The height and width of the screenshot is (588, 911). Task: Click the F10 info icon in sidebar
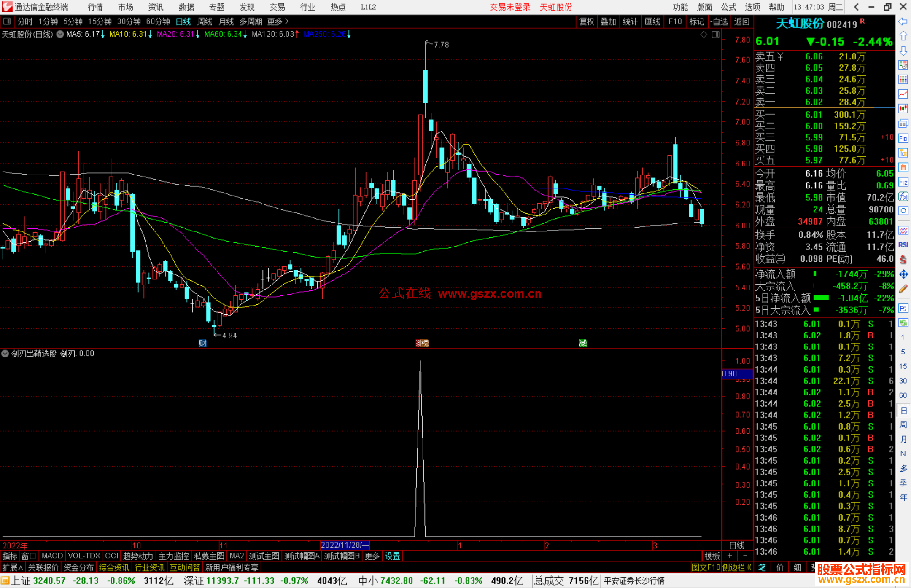click(x=903, y=138)
